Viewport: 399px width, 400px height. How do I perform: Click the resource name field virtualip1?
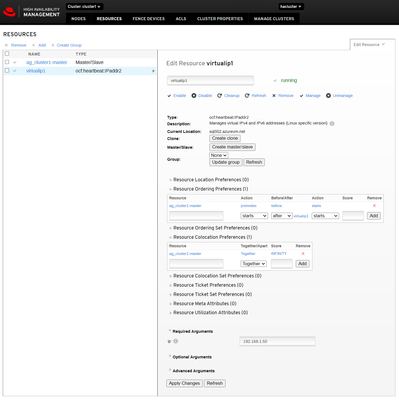[x=210, y=81]
